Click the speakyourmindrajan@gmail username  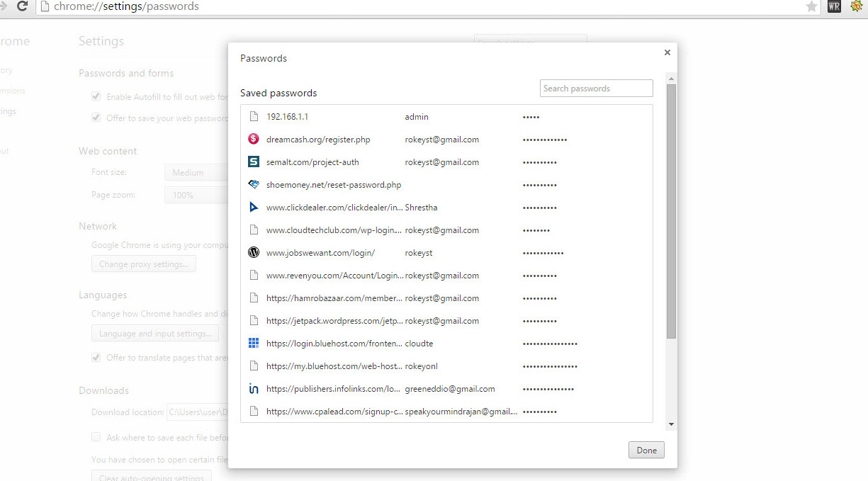tap(461, 412)
